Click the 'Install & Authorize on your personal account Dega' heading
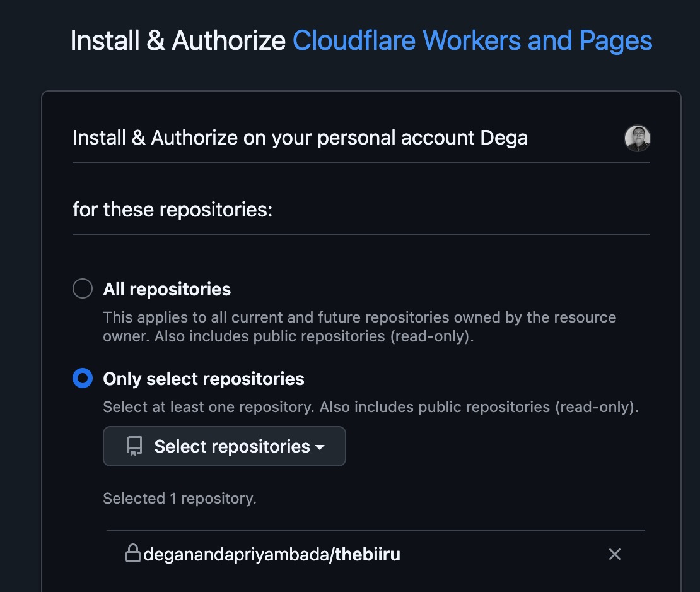The width and height of the screenshot is (700, 592). tap(300, 138)
